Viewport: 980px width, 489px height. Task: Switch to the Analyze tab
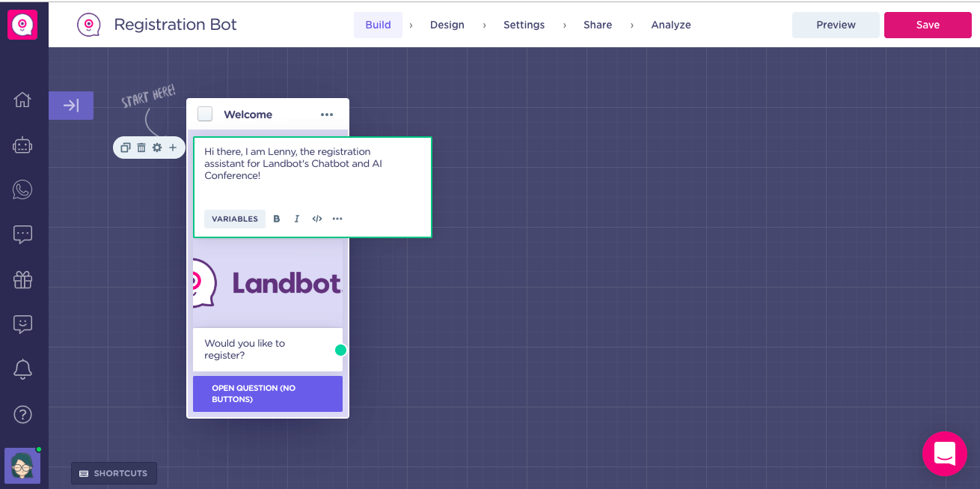tap(671, 25)
